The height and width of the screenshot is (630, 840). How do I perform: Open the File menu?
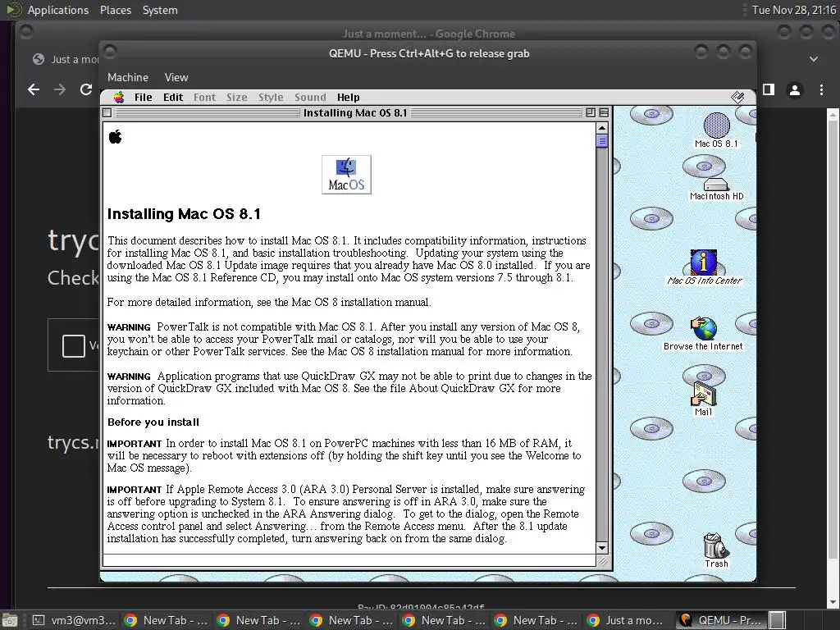coord(143,97)
